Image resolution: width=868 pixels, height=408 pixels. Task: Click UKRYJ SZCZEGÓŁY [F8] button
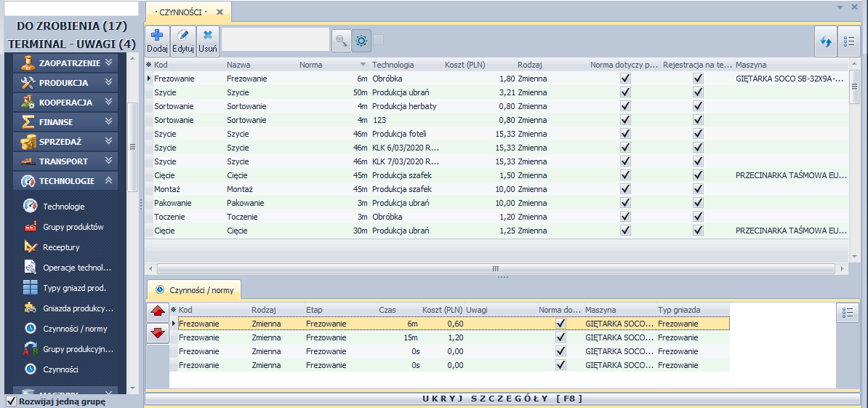pos(502,399)
